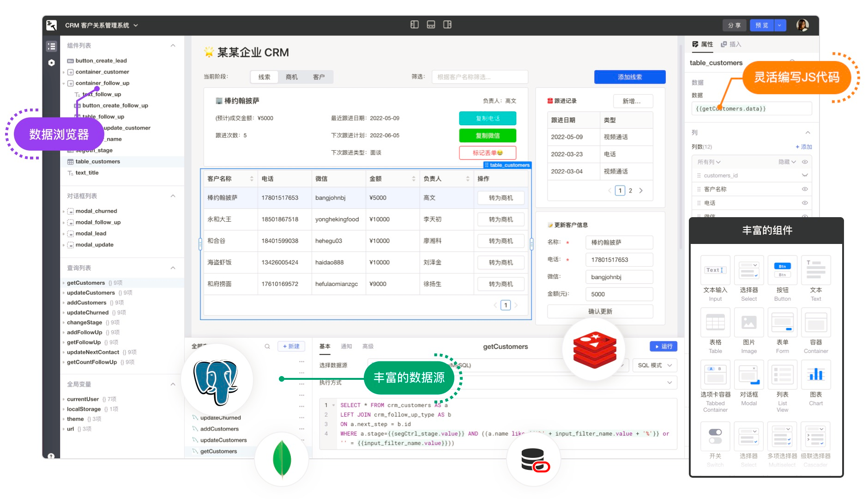Click the customer name filter input
The height and width of the screenshot is (499, 868).
[479, 77]
